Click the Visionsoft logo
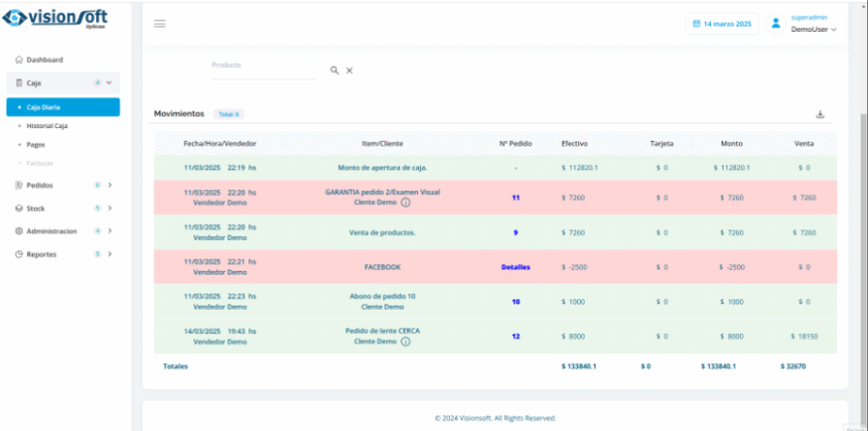This screenshot has width=868, height=431. 57,19
